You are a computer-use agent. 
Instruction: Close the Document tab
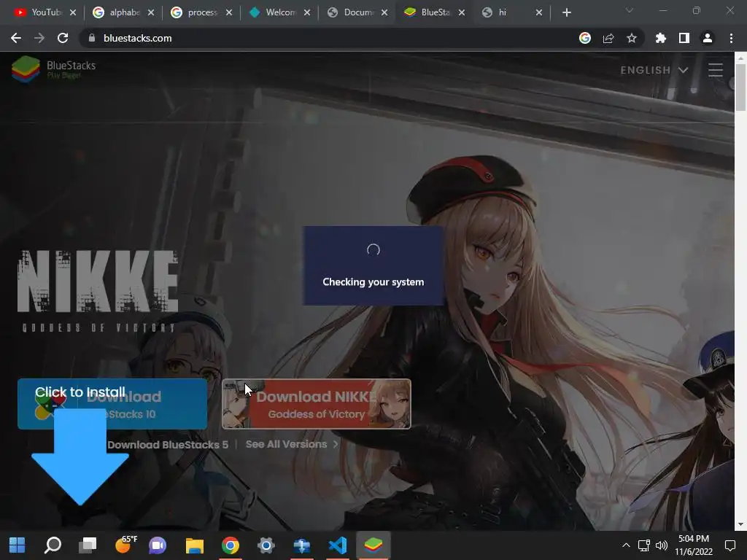(x=384, y=12)
